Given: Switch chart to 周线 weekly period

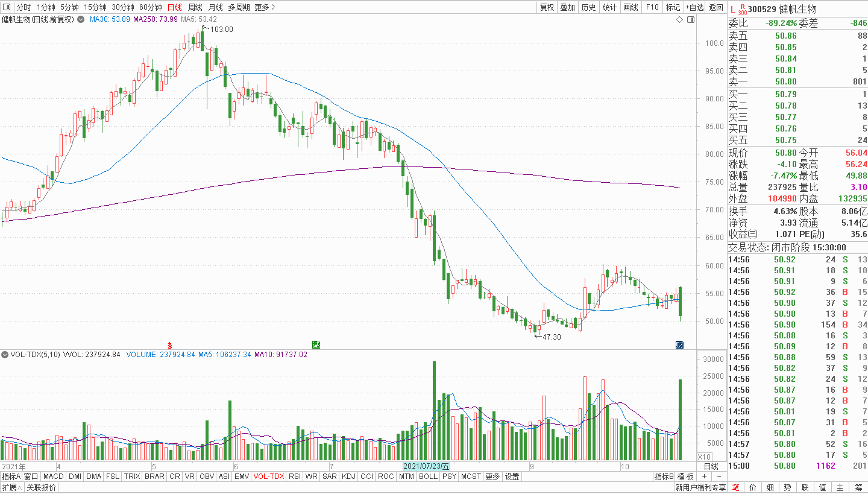Looking at the screenshot, I should (195, 7).
